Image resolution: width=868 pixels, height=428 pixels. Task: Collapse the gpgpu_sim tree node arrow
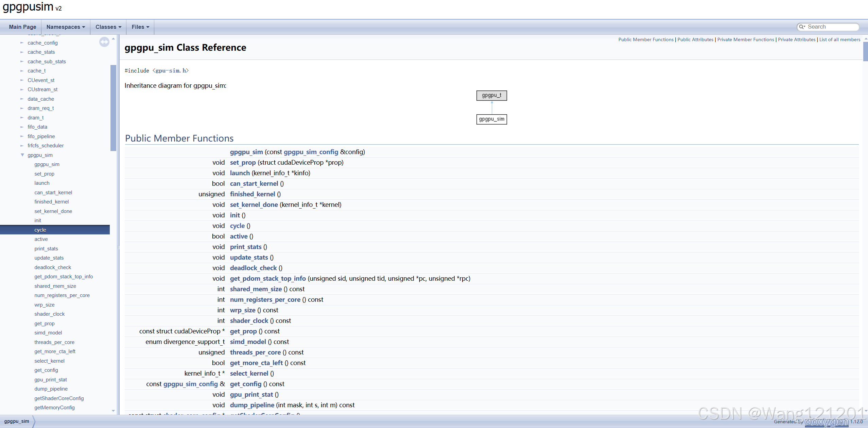pyautogui.click(x=22, y=155)
